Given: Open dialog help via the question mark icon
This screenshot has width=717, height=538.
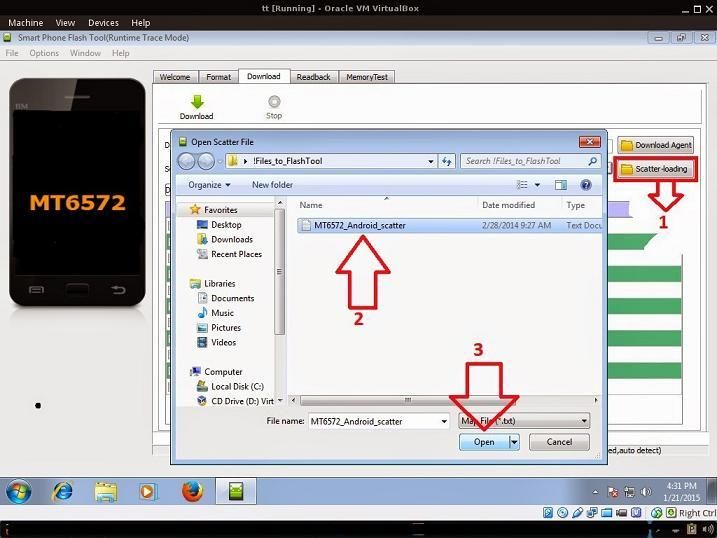Looking at the screenshot, I should [x=586, y=185].
